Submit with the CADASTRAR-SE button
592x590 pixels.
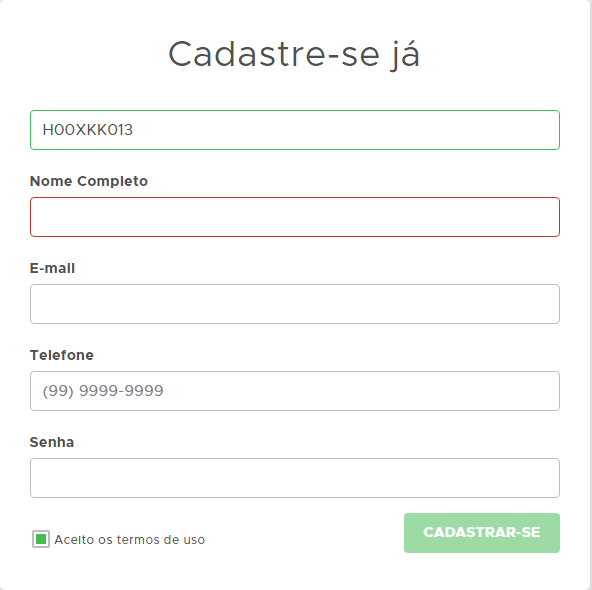[x=482, y=533]
